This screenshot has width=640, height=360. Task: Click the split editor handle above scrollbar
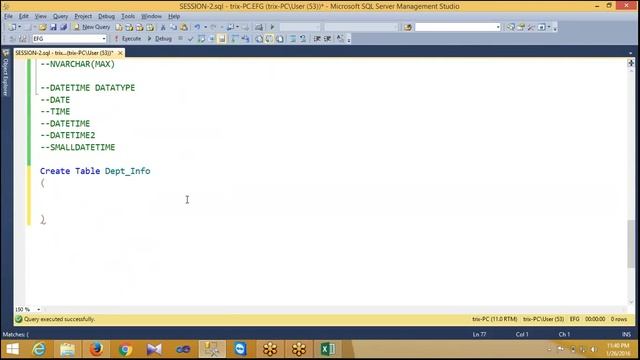(631, 63)
